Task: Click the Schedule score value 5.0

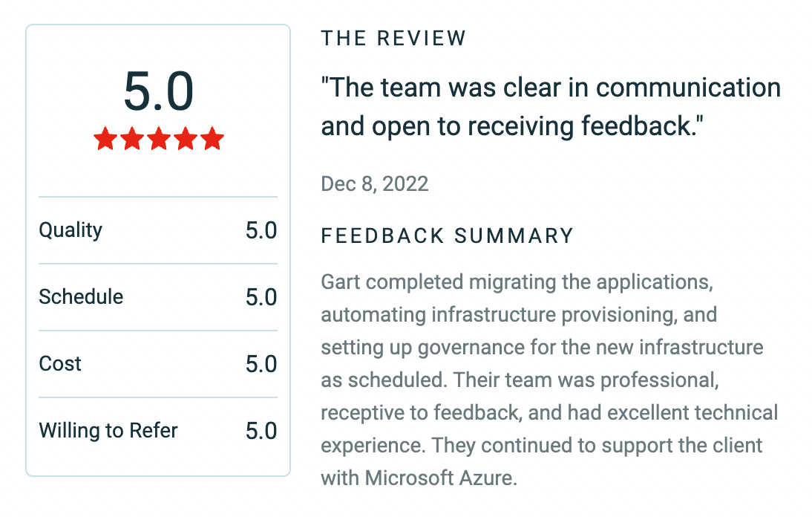Action: tap(261, 297)
